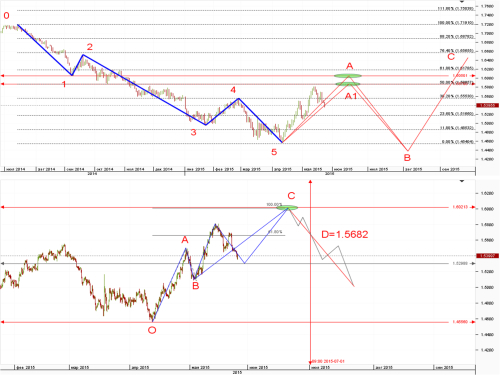Image resolution: width=500 pixels, height=375 pixels.
Task: Select the green ellipse at bottom chart C
Action: [287, 208]
